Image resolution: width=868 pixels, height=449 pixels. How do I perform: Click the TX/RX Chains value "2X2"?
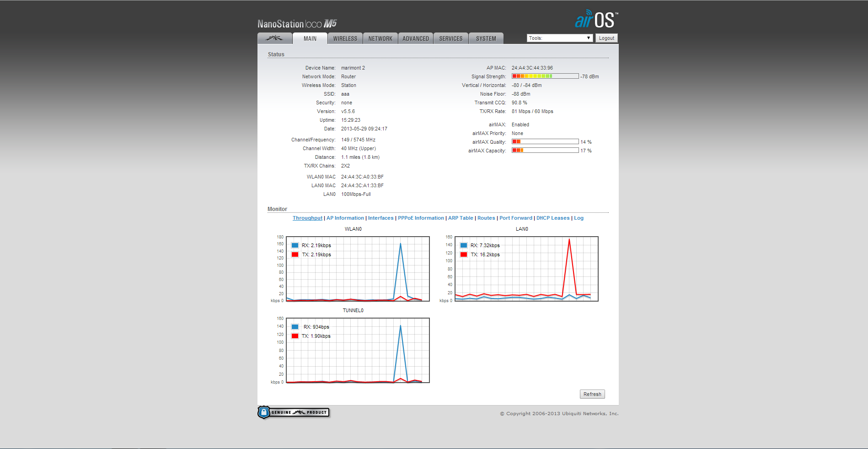pyautogui.click(x=346, y=166)
